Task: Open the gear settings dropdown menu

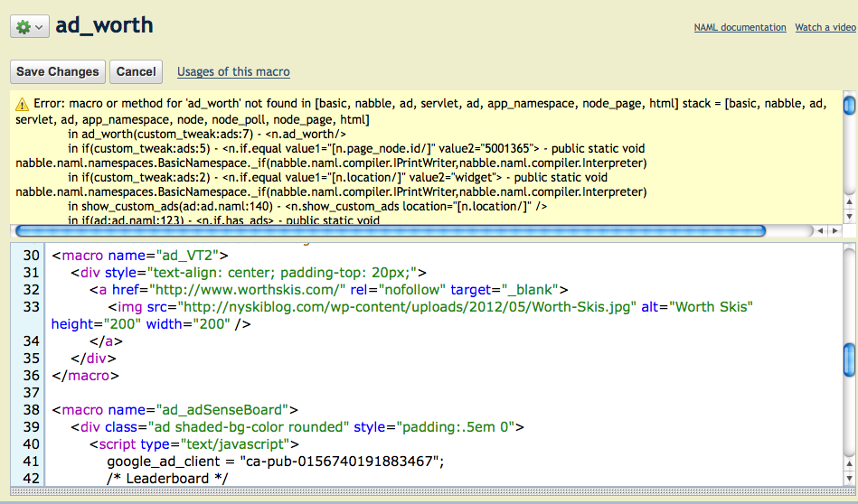Action: point(29,27)
